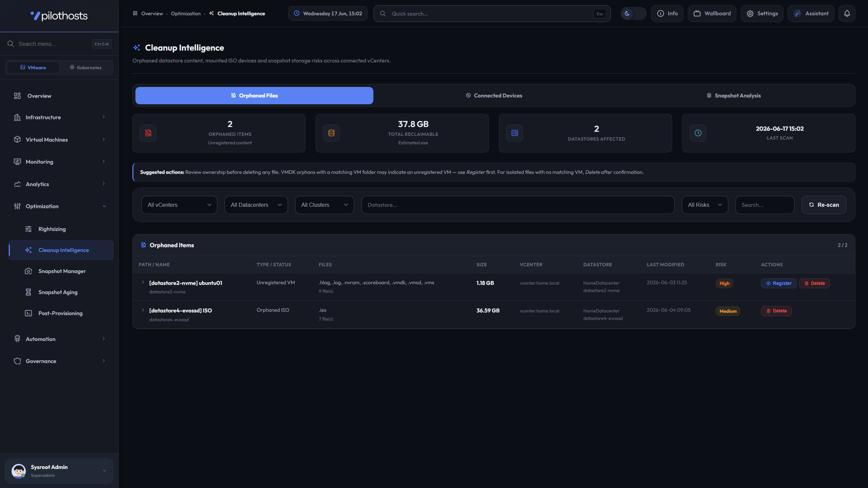
Task: Click the pilothosts logo
Action: point(59,16)
